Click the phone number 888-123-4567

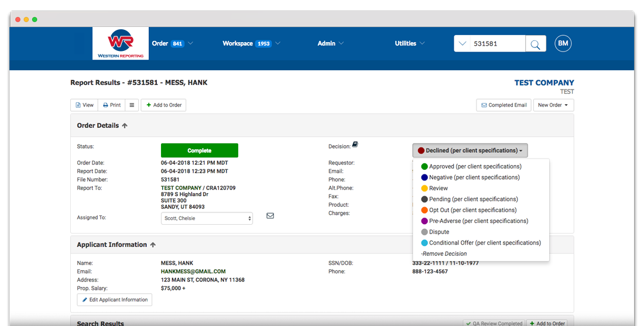click(x=430, y=272)
